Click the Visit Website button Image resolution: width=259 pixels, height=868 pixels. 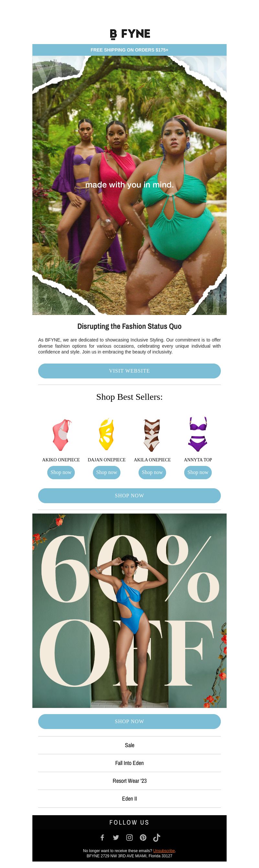click(129, 371)
